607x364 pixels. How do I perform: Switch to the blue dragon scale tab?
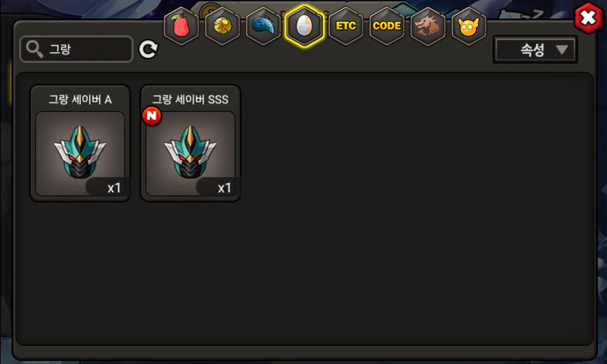pyautogui.click(x=263, y=26)
